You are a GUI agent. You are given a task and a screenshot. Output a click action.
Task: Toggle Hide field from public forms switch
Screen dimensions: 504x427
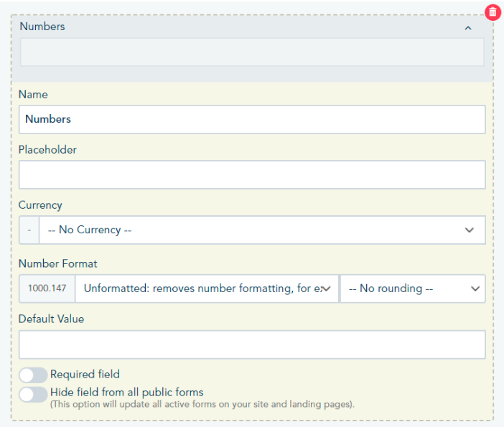click(33, 393)
